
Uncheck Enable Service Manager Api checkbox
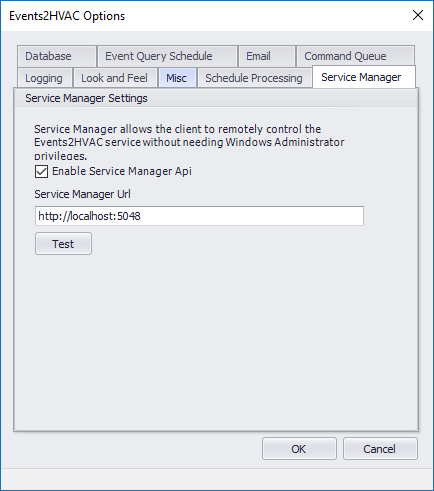(x=41, y=172)
